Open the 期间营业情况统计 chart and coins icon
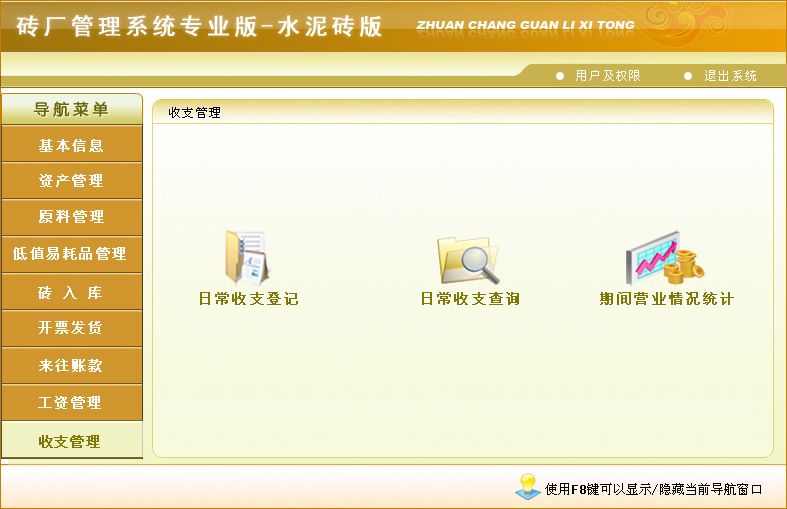Screen dimensions: 787x509 tap(665, 258)
